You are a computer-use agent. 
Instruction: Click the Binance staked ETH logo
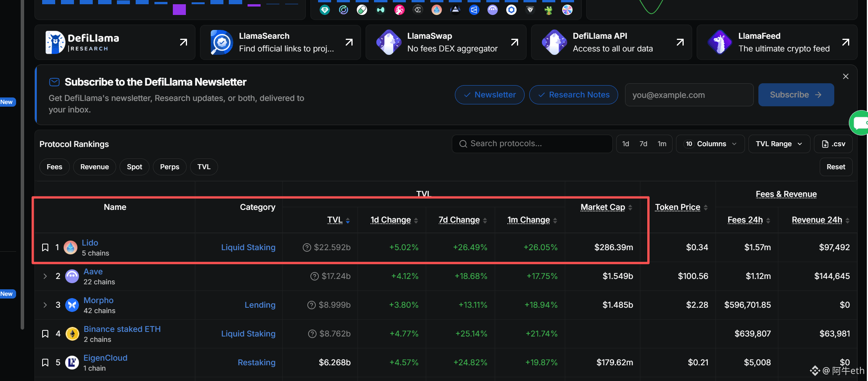pos(72,334)
